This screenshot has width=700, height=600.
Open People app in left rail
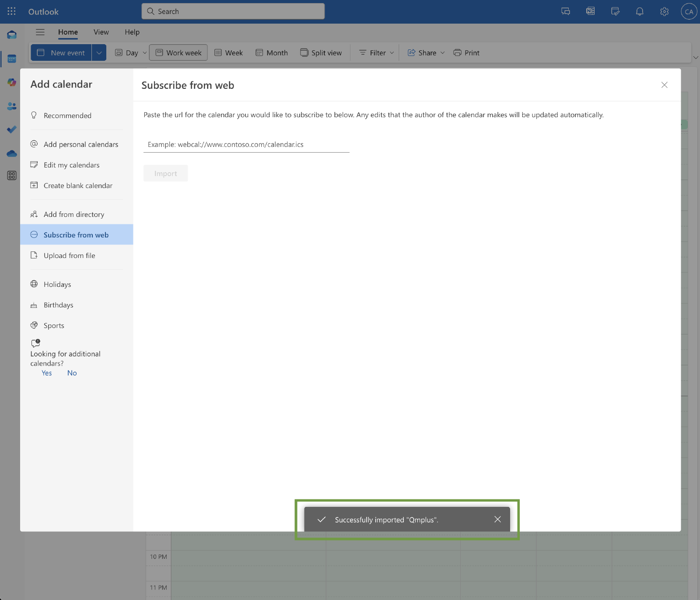click(x=12, y=106)
